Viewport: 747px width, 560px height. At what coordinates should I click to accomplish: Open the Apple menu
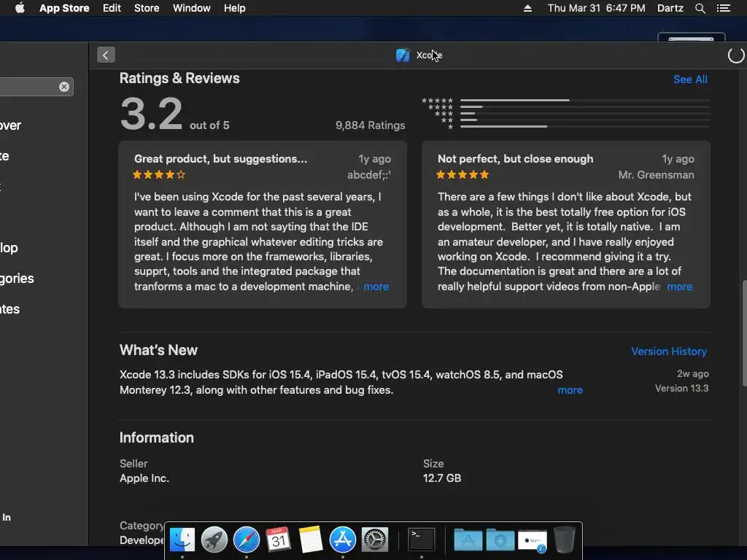[x=20, y=8]
